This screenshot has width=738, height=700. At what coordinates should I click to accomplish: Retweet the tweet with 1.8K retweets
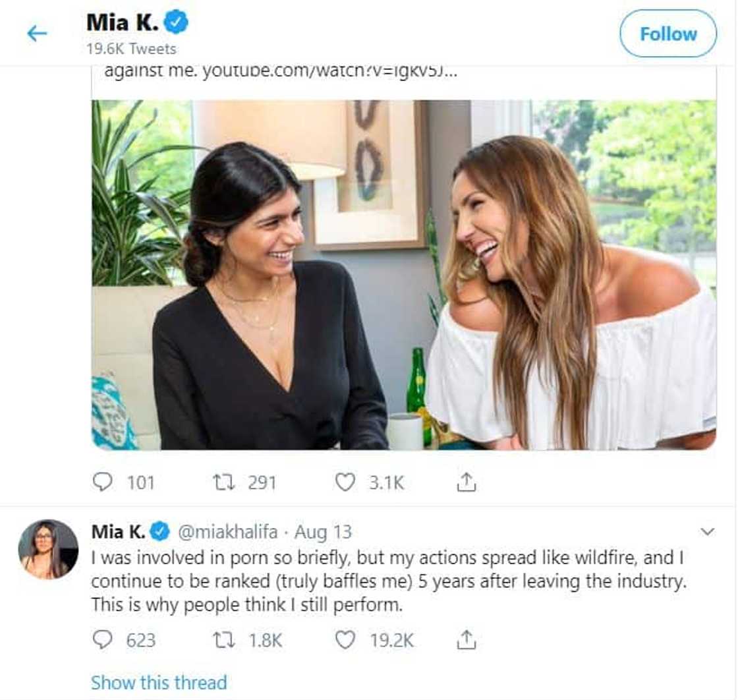[x=224, y=639]
